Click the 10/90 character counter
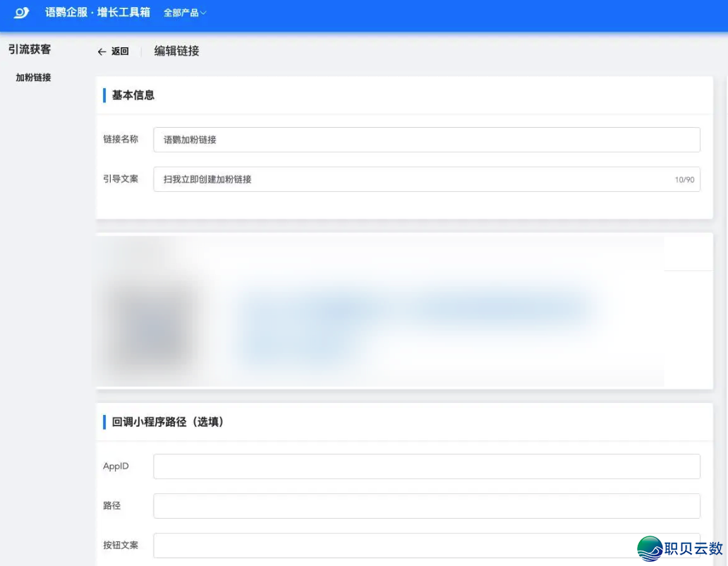 pyautogui.click(x=684, y=180)
